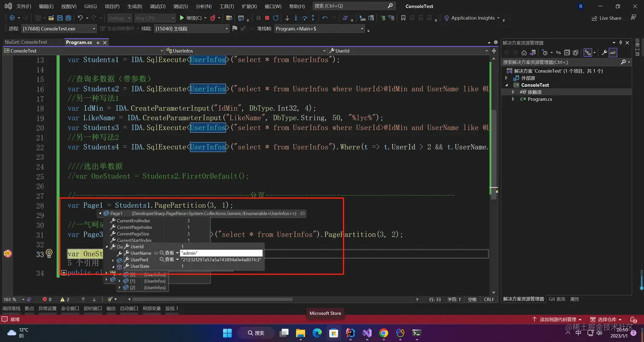
Task: Expand the 依赖项 node in Solution Explorer
Action: click(513, 92)
